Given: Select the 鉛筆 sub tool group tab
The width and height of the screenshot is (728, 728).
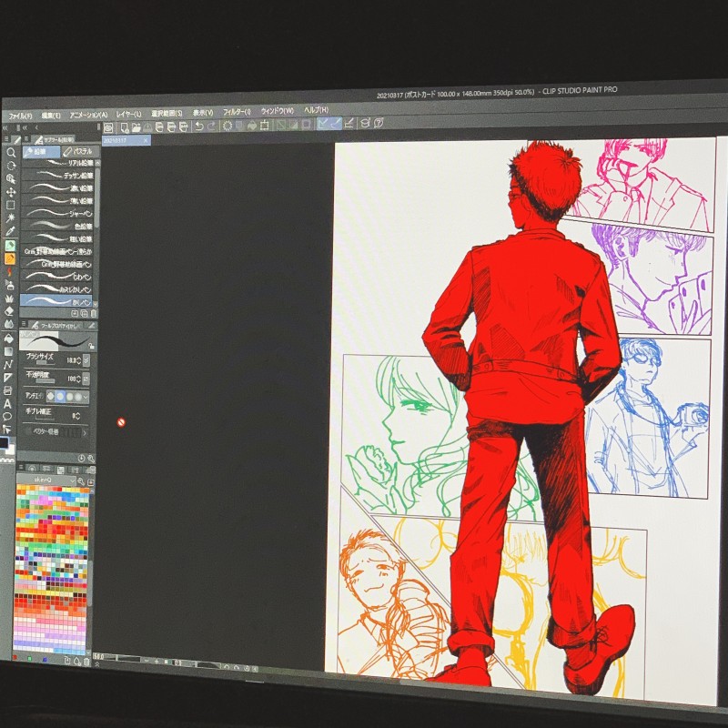Looking at the screenshot, I should pos(41,152).
